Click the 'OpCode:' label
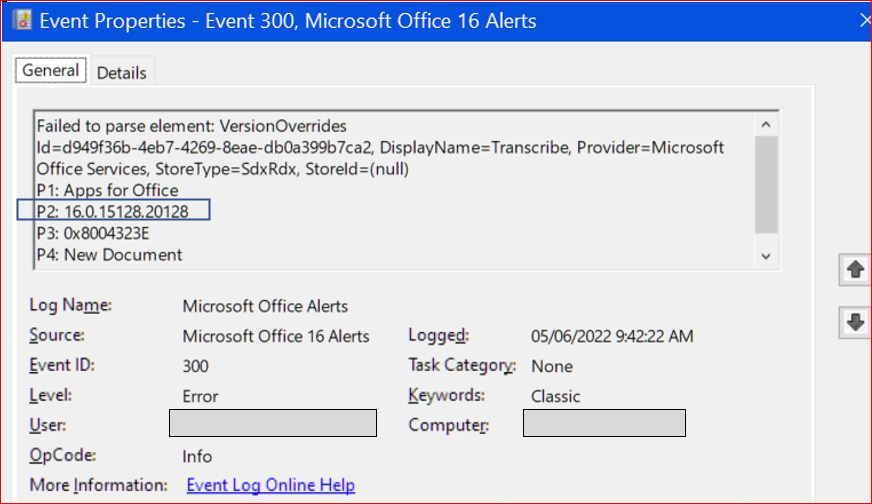The image size is (872, 504). (63, 455)
